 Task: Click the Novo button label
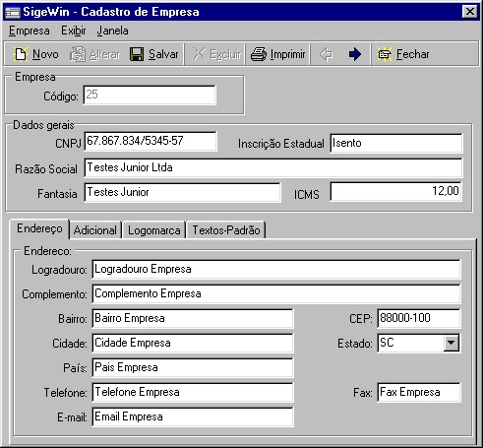[x=45, y=54]
